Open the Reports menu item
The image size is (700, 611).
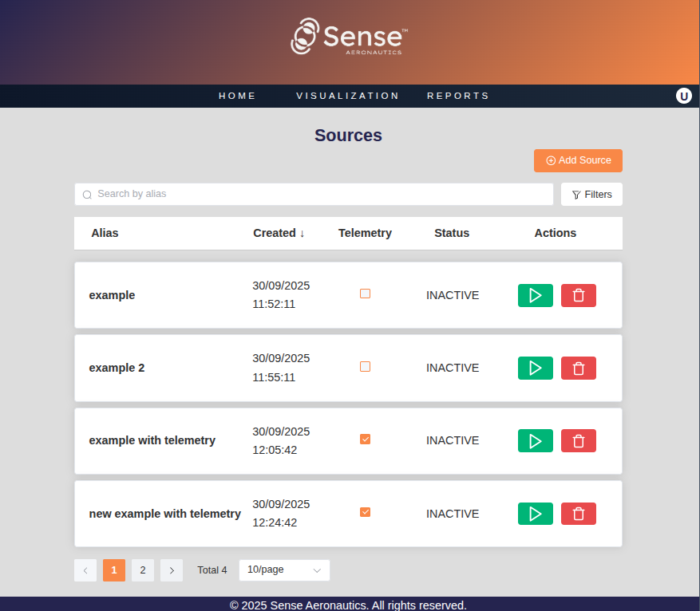[x=458, y=96]
